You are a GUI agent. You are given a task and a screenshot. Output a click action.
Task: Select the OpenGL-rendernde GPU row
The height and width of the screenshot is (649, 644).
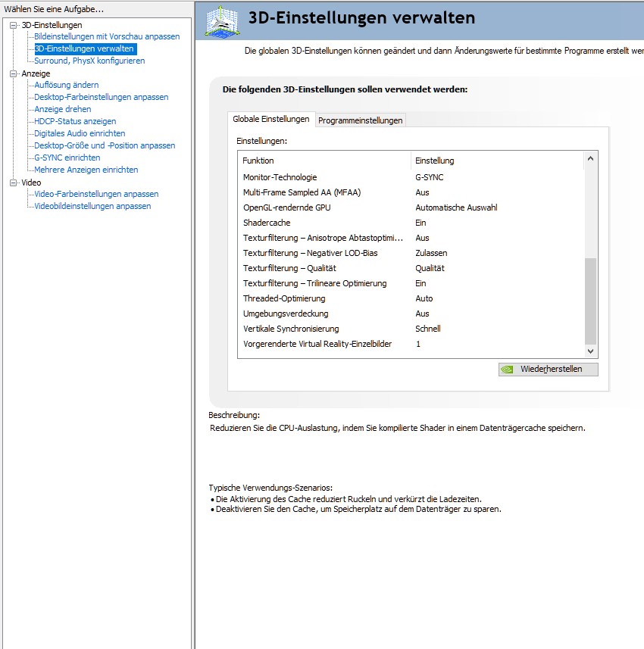[411, 207]
